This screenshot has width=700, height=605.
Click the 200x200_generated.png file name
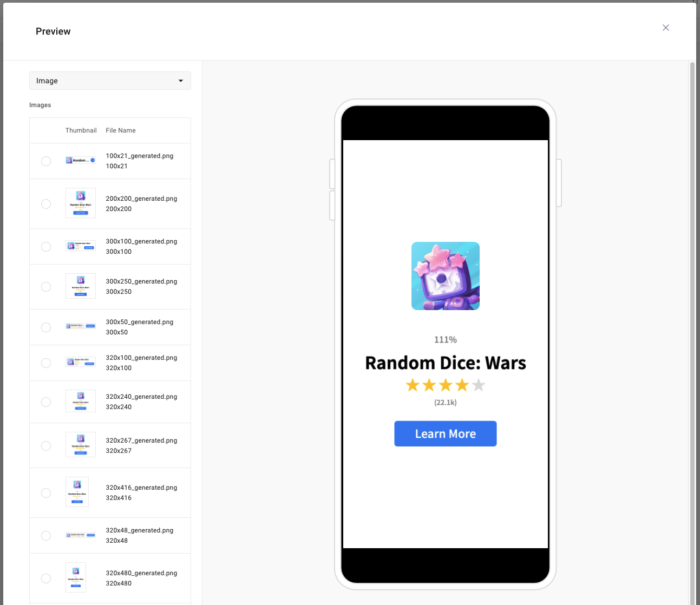pyautogui.click(x=141, y=199)
